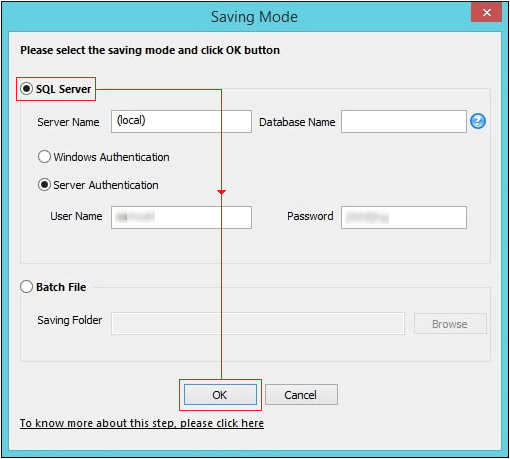Select the Batch File saving mode
510x459 pixels.
click(26, 287)
